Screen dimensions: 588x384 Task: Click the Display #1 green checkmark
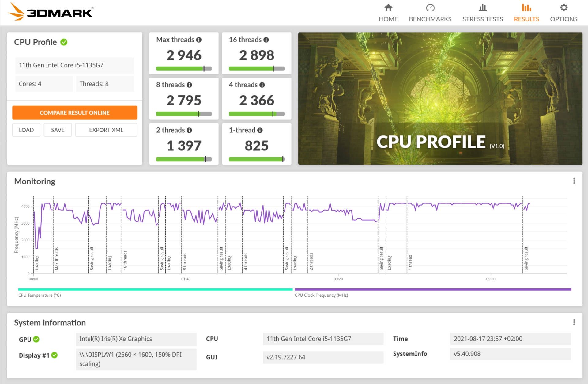55,355
